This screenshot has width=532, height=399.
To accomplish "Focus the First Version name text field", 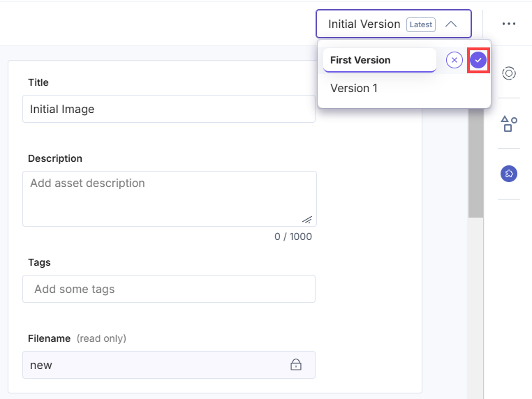I will [x=379, y=60].
